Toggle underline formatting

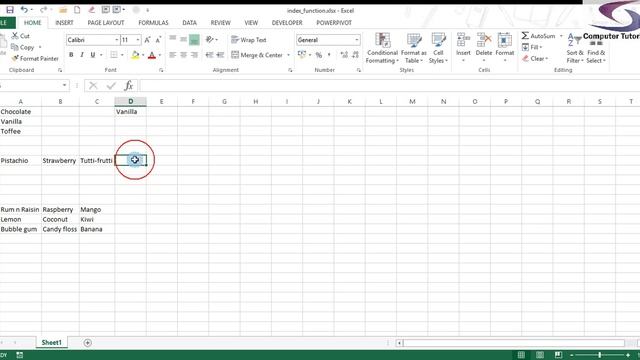[93, 55]
